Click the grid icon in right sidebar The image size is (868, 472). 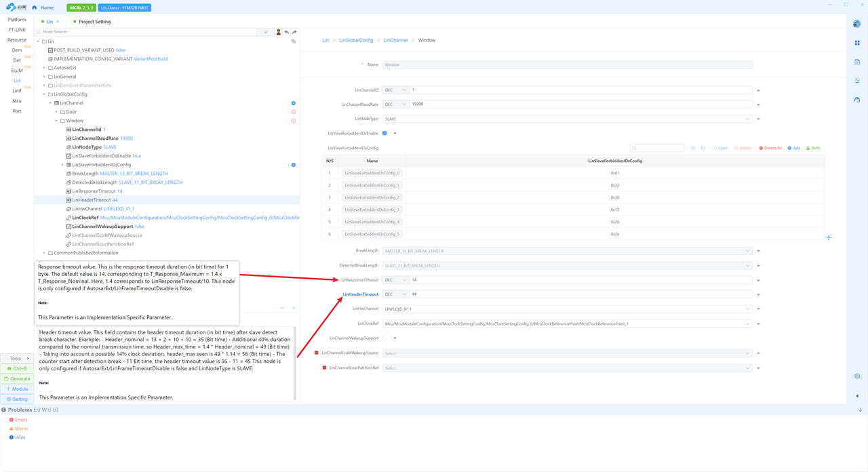(x=857, y=43)
